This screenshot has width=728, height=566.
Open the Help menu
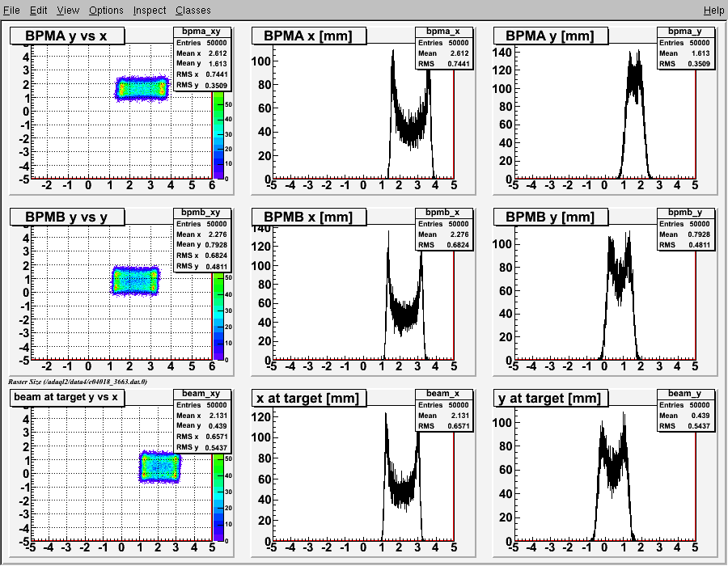(x=713, y=10)
